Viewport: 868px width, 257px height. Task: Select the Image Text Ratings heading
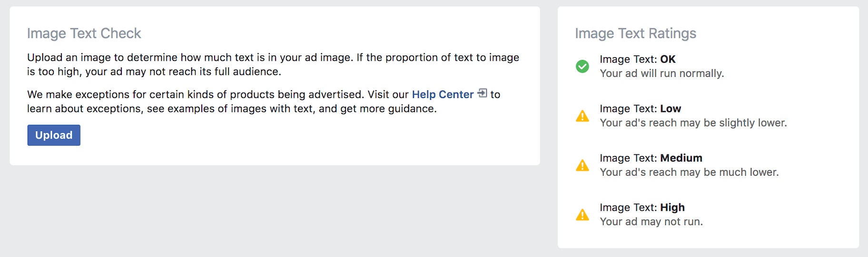click(635, 33)
